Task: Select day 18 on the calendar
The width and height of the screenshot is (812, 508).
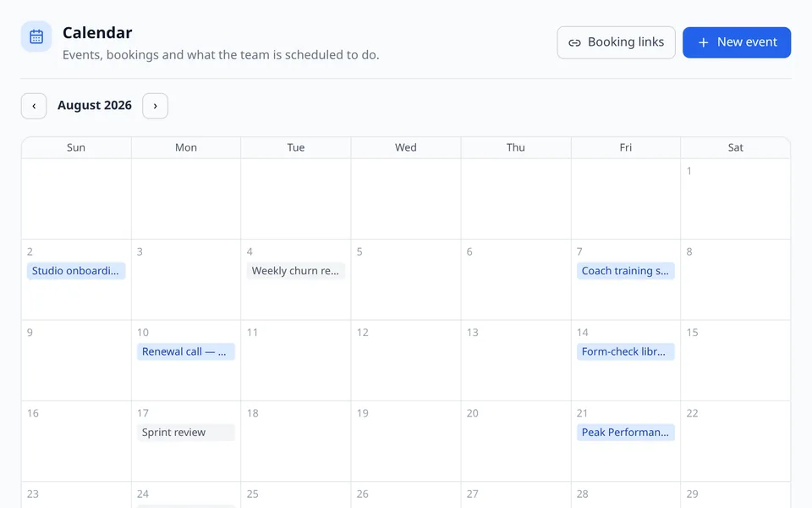Action: tap(296, 442)
